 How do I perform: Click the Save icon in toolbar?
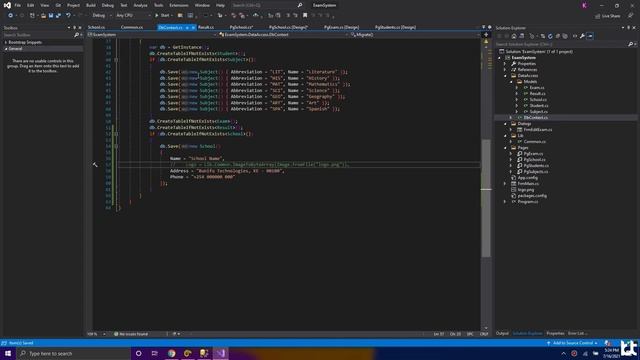(x=51, y=16)
